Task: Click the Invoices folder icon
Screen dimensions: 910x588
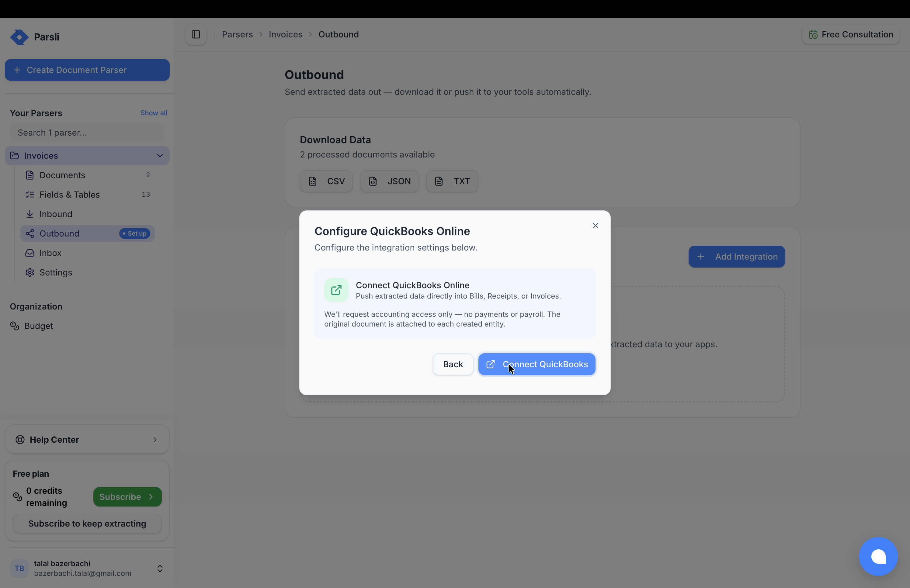Action: tap(15, 156)
